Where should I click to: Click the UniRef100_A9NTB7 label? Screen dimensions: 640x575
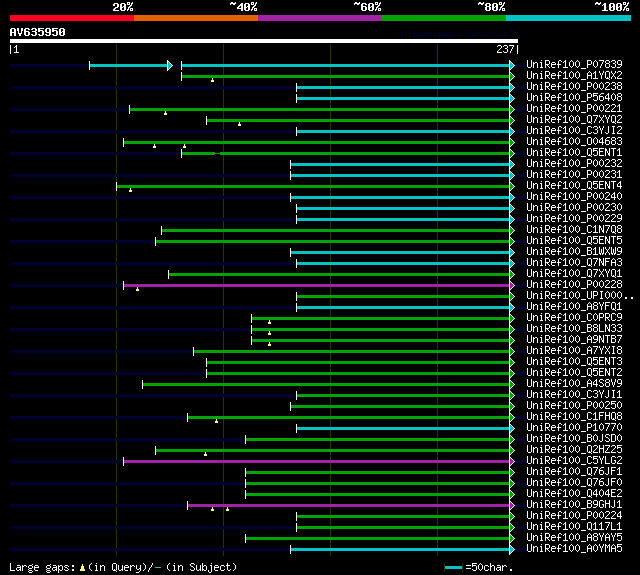[574, 340]
